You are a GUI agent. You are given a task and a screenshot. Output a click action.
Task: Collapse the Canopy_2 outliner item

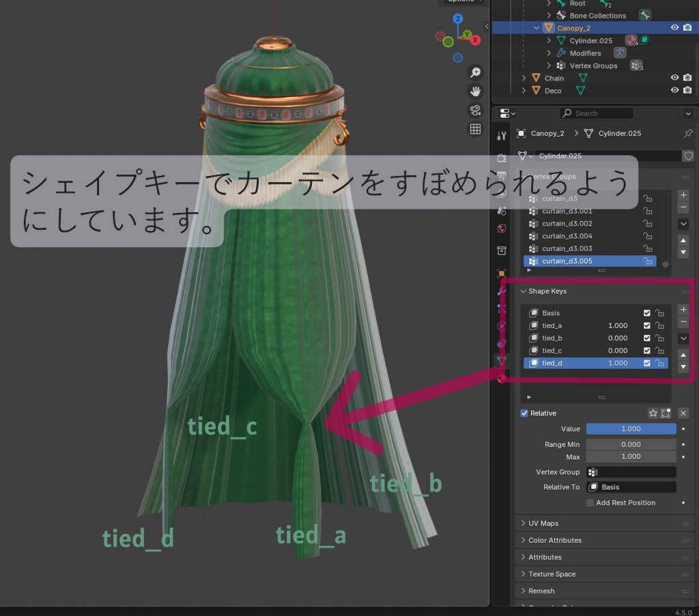pos(537,27)
